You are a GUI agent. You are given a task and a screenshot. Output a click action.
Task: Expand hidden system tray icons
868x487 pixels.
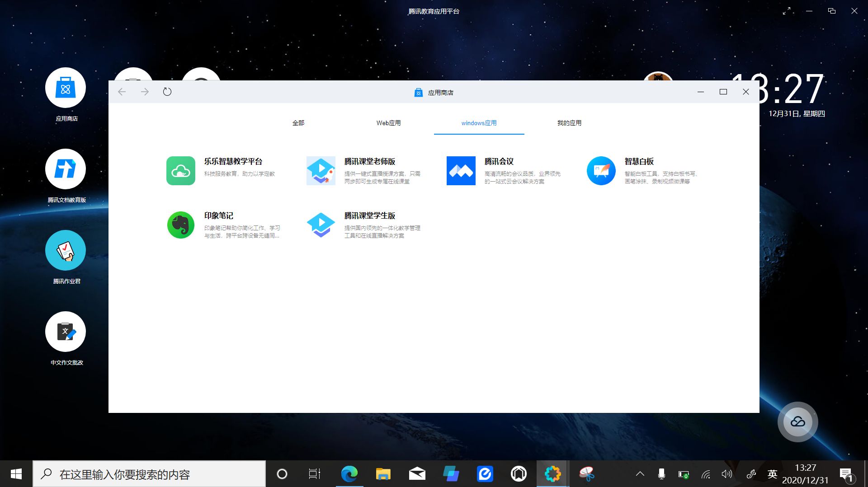[x=640, y=474]
